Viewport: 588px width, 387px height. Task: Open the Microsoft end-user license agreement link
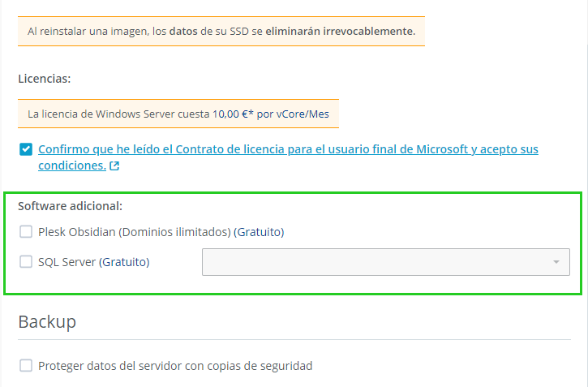pos(288,150)
